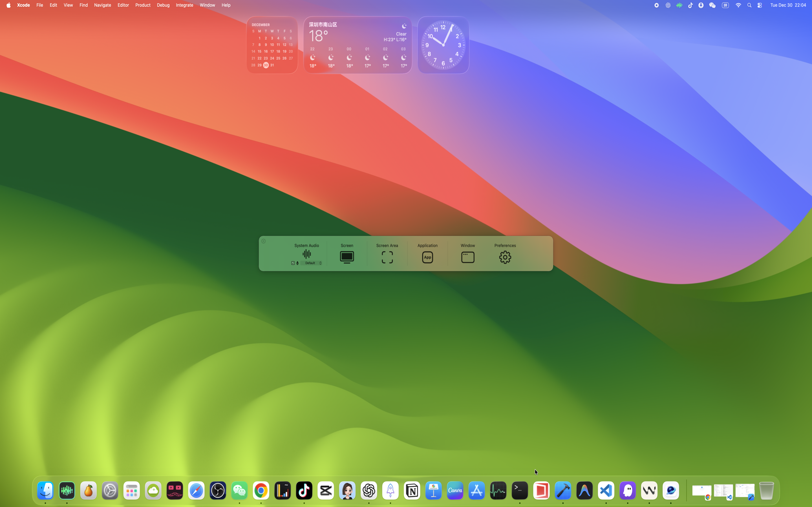Choose the Screen Area capture icon

coord(387,257)
